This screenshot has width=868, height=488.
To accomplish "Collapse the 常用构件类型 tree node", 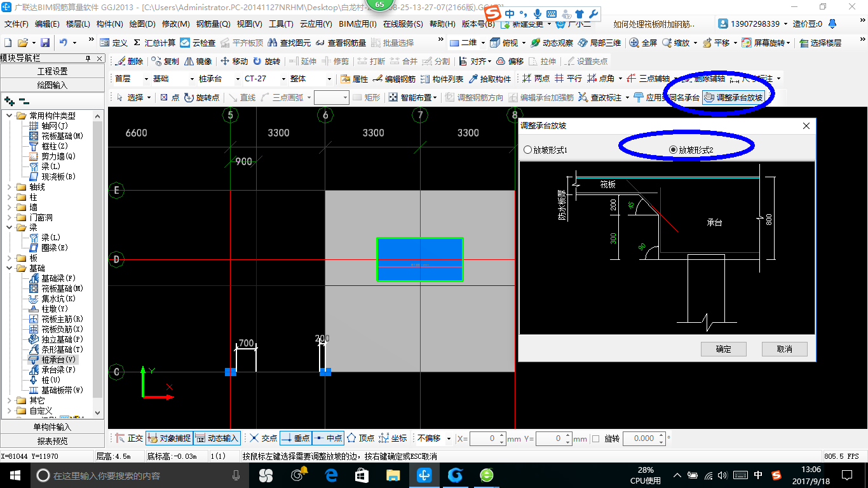I will [10, 116].
